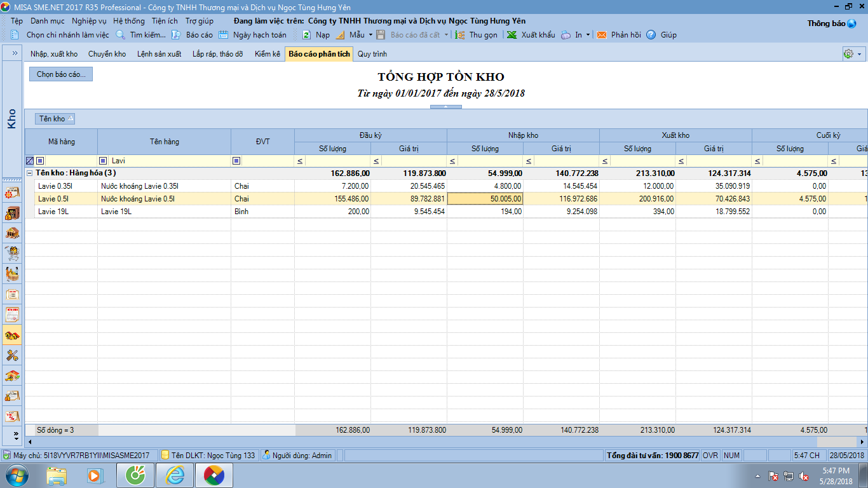Click the 200.916,00 Xuất kho quantity cell
The image size is (868, 488).
pyautogui.click(x=637, y=199)
